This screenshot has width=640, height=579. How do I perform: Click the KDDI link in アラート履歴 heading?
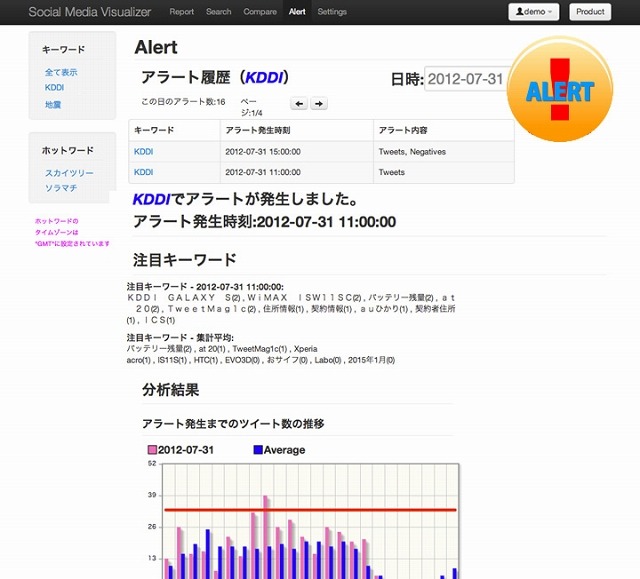tap(264, 77)
